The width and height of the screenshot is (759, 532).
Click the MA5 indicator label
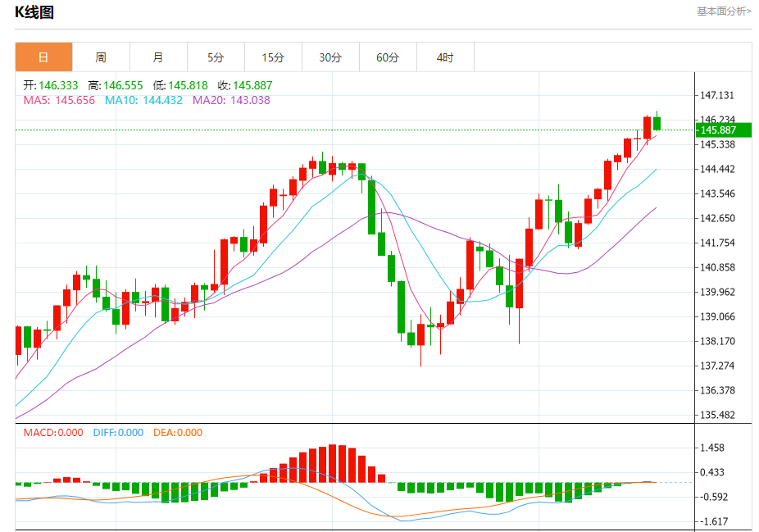point(59,100)
